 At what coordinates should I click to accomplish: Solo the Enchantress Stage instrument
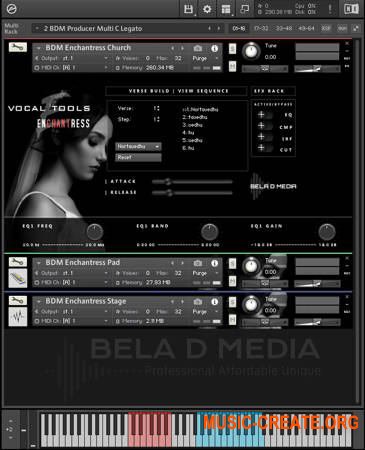[x=232, y=302]
